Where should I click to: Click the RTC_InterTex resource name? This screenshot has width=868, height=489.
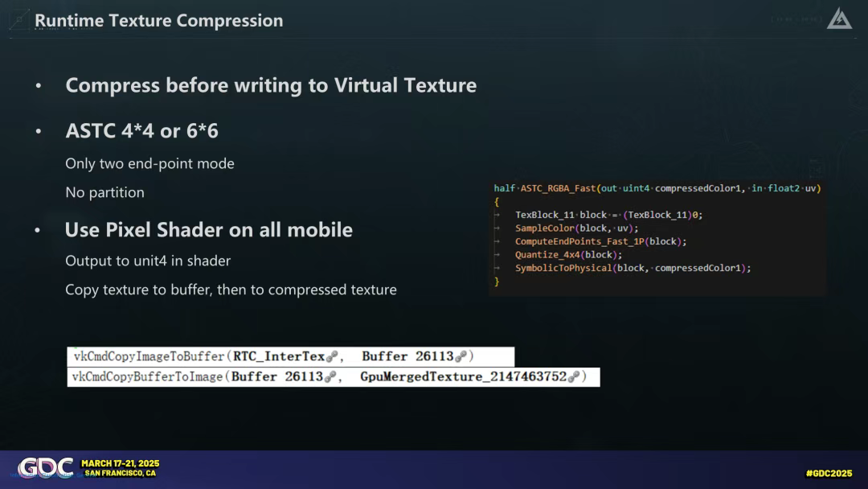278,356
